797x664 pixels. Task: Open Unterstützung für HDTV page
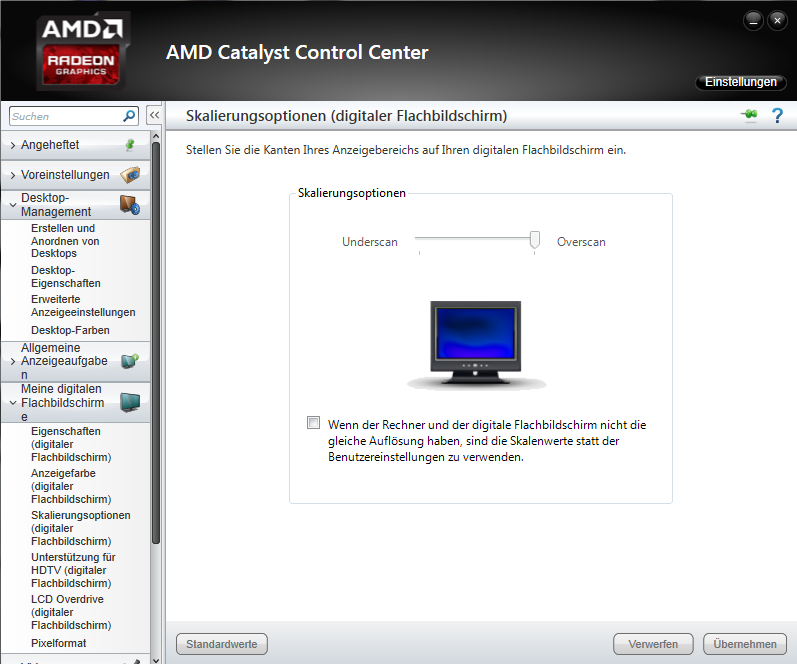point(73,570)
